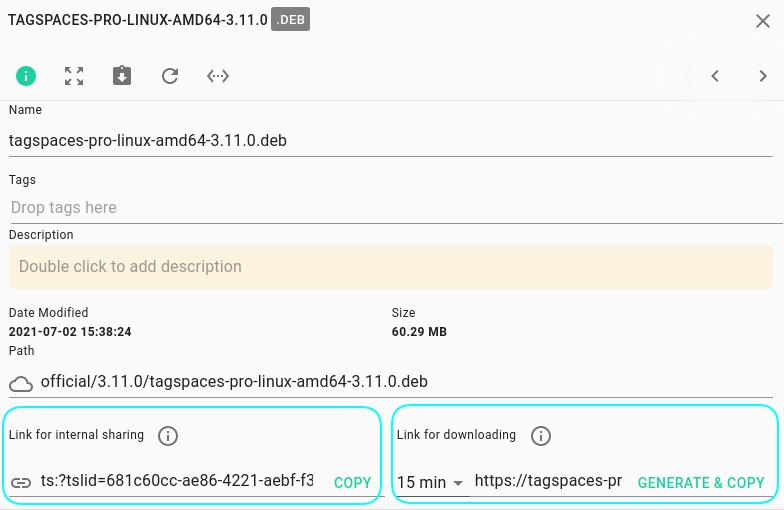Screen dimensions: 784x510
Task: Click the file Name input field
Action: coord(390,140)
